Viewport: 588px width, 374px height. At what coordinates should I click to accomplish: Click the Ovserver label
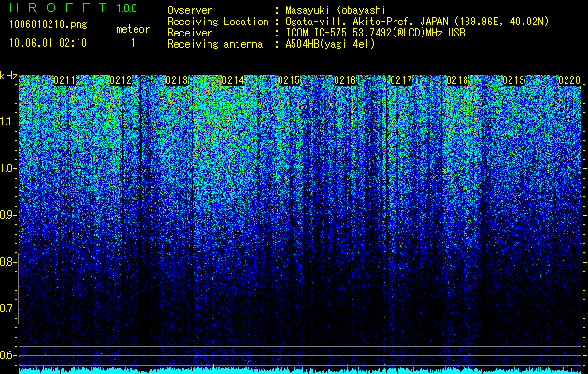190,10
